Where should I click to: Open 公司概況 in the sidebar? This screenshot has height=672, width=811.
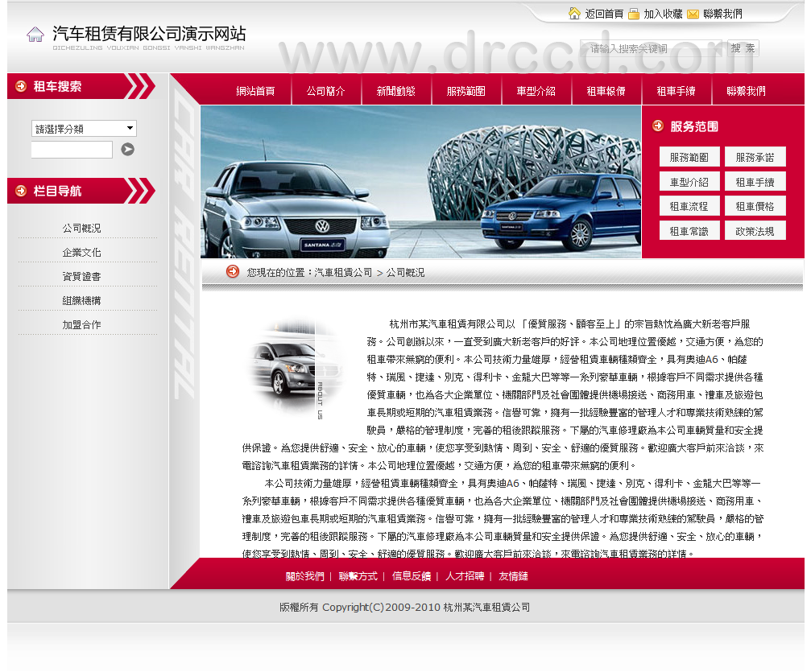coord(81,228)
